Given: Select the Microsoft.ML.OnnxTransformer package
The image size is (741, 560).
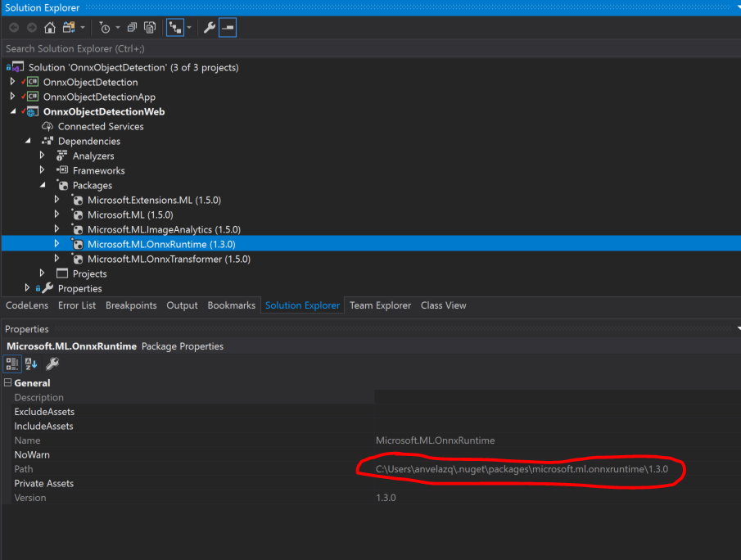Looking at the screenshot, I should click(x=163, y=259).
